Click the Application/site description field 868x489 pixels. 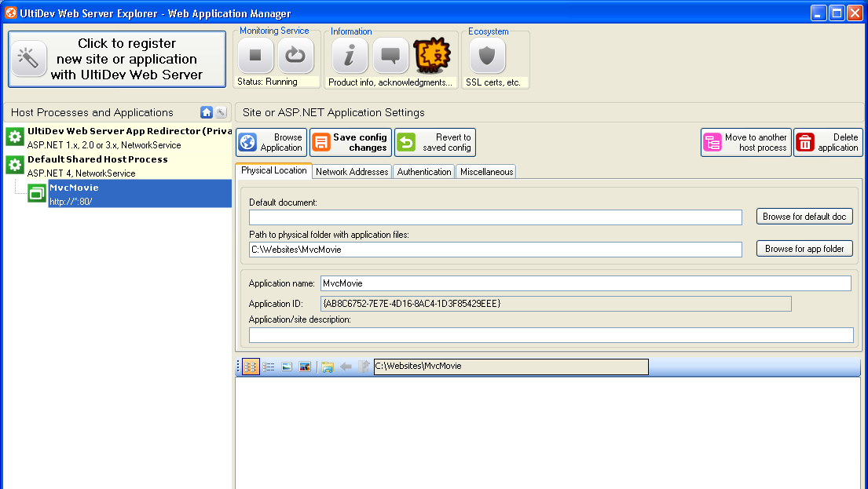pos(551,335)
